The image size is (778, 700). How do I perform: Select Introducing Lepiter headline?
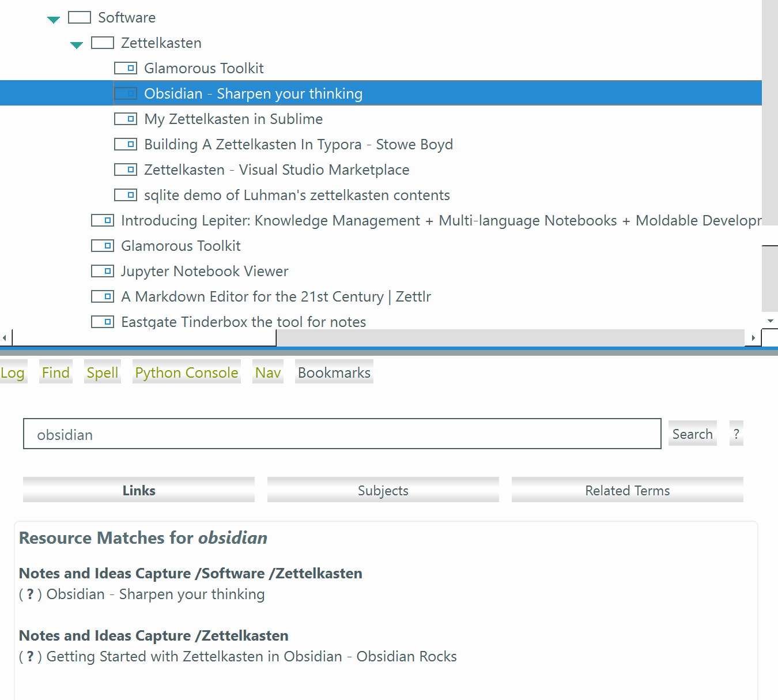[441, 220]
